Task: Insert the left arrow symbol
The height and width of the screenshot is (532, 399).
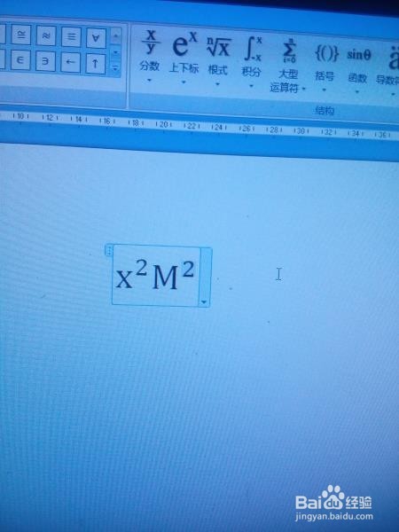Action: [70, 62]
